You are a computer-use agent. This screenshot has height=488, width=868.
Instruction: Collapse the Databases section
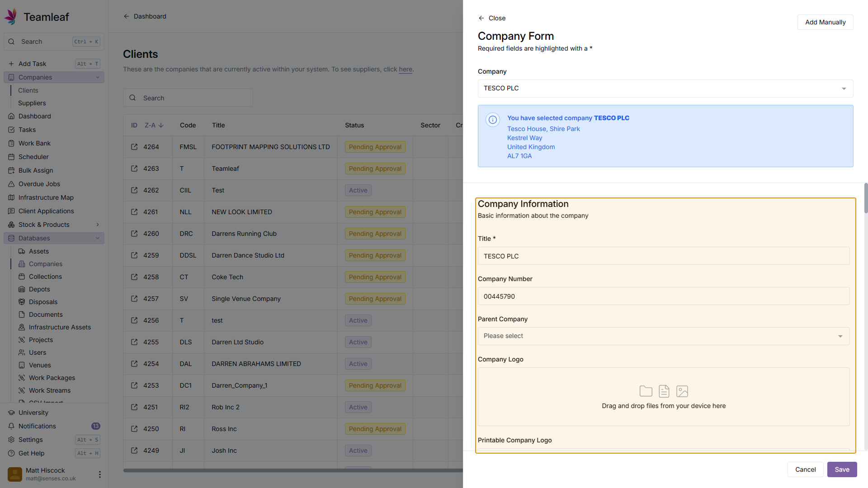[98, 238]
